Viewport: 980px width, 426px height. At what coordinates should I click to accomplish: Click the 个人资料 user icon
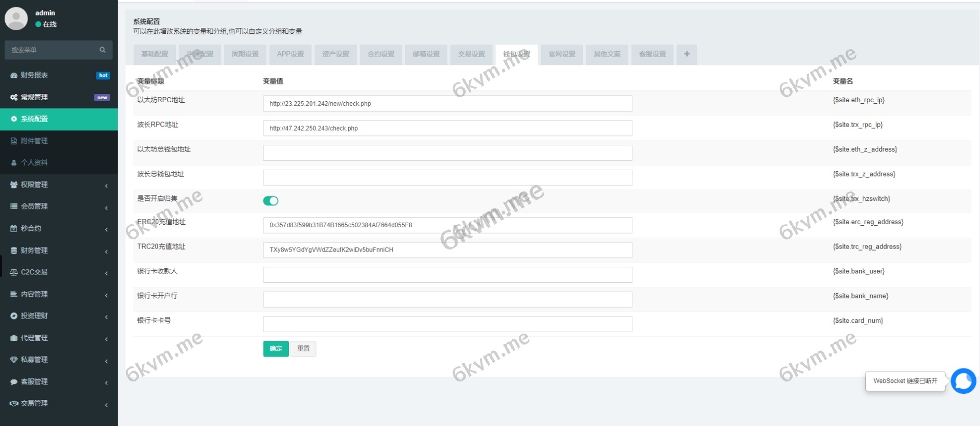point(14,162)
